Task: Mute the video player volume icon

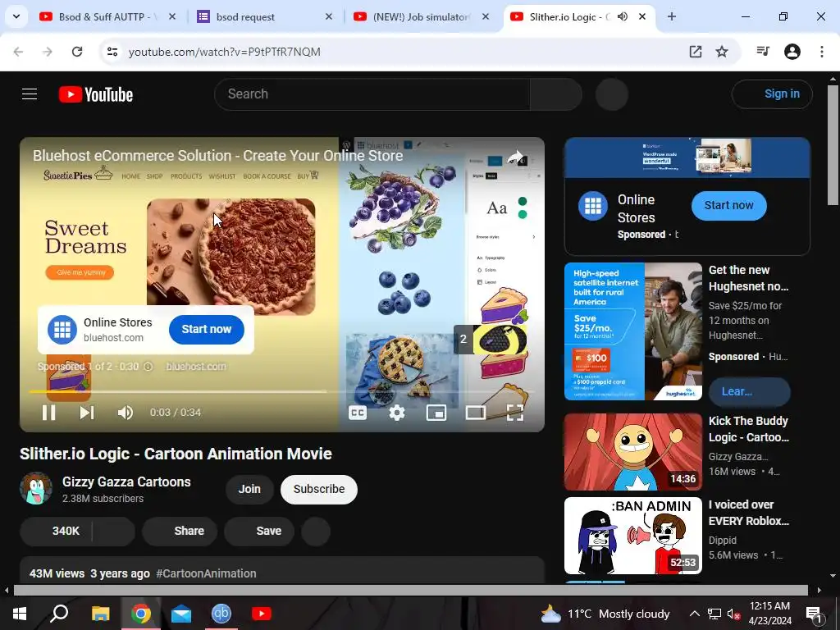Action: point(126,413)
